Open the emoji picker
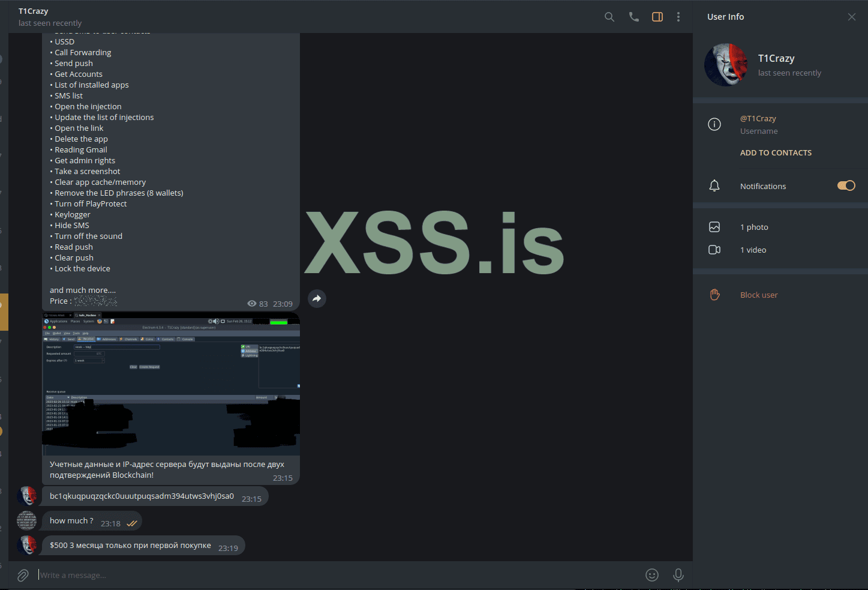 (652, 575)
